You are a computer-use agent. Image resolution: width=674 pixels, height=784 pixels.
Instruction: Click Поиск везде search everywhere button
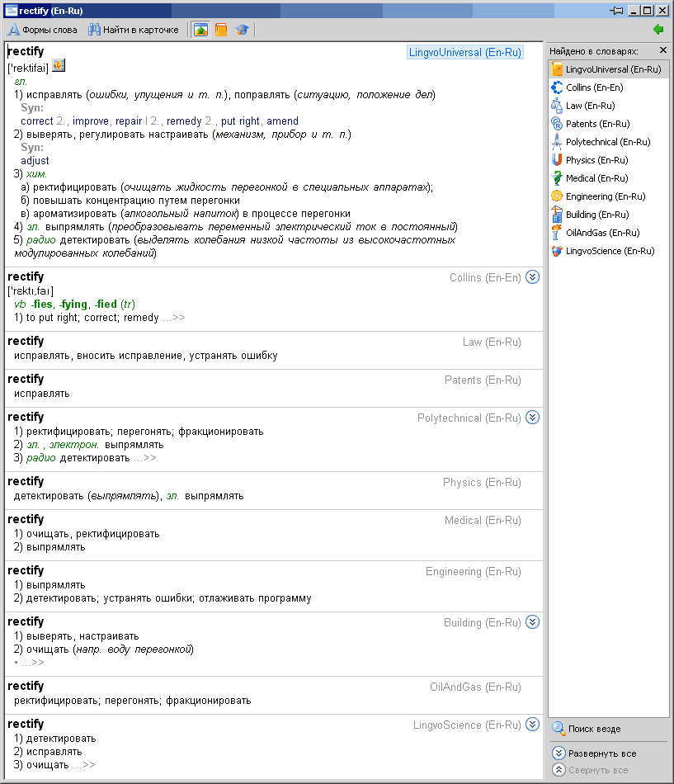click(x=587, y=729)
